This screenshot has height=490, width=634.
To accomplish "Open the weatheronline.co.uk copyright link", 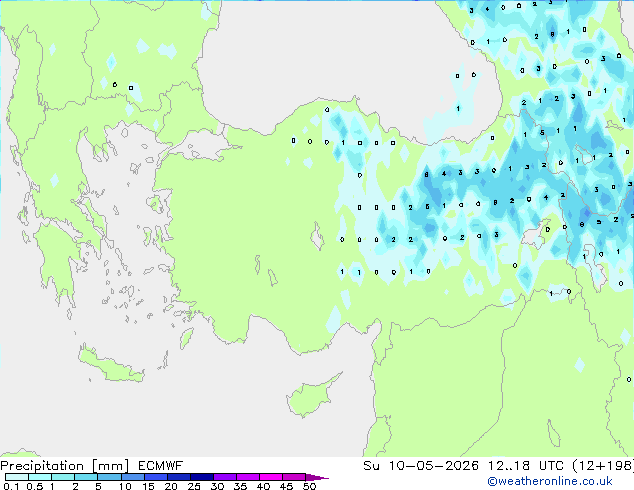I will click(x=550, y=481).
